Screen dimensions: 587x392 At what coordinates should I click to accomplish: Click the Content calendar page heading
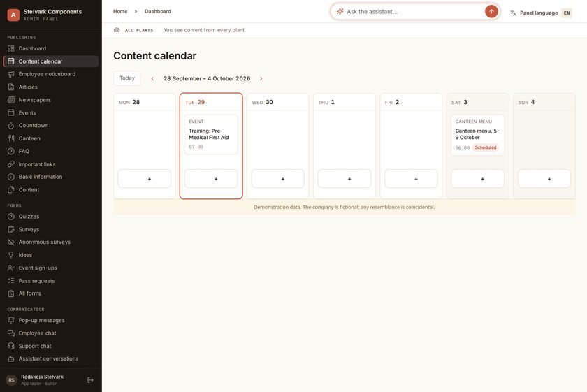(154, 56)
